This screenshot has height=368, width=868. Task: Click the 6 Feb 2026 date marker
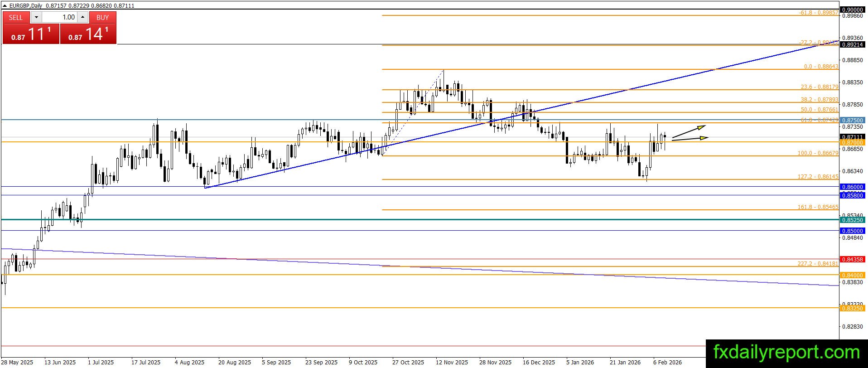[x=667, y=362]
